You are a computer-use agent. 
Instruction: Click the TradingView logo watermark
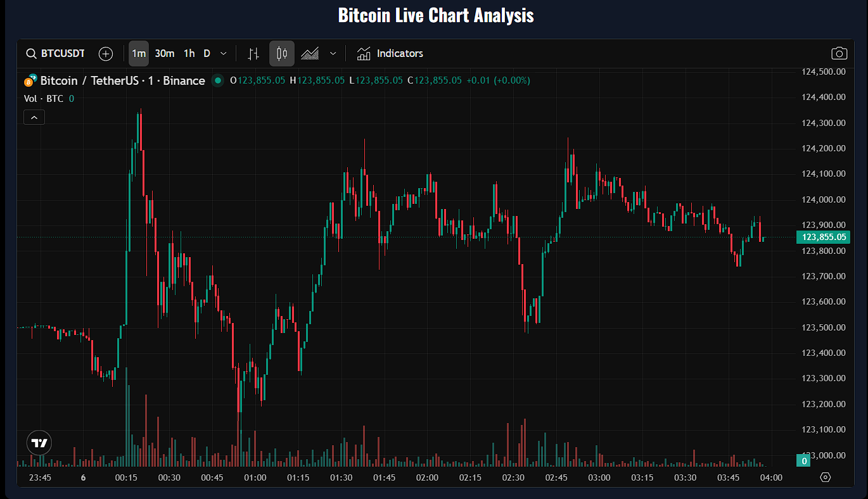coord(39,443)
